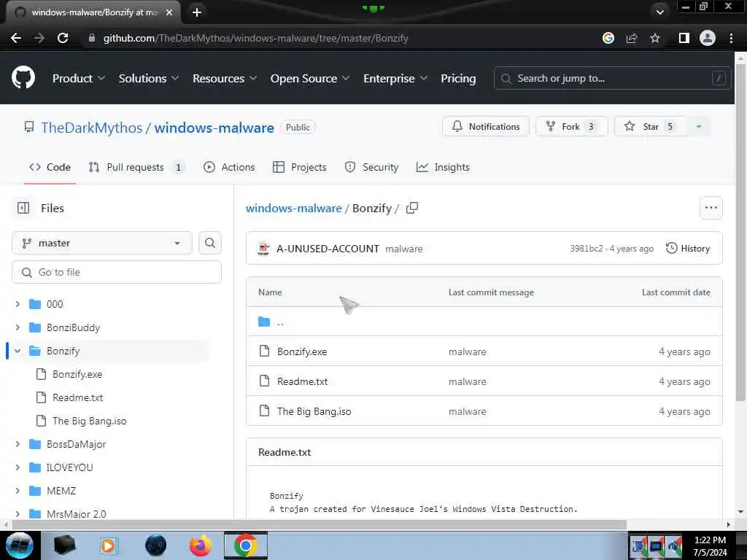Click the parent directory folder icon
The image size is (747, 560).
point(264,322)
